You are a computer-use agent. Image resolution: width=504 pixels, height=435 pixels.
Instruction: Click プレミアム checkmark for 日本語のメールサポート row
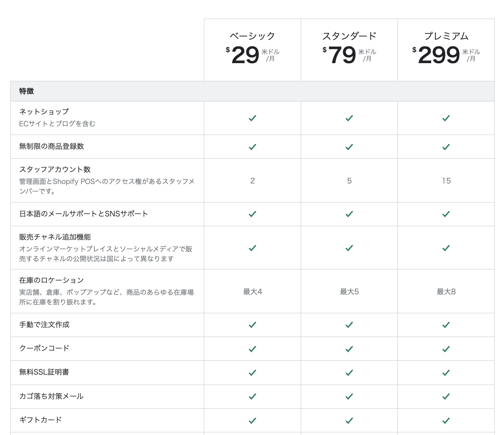[x=446, y=214]
